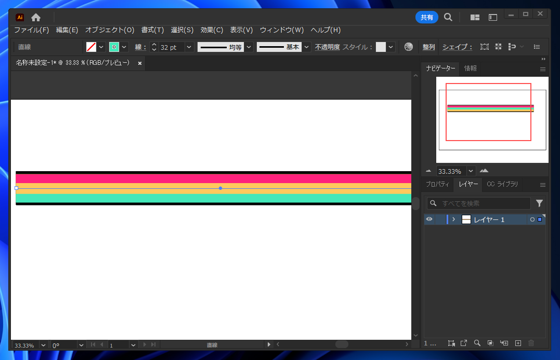Image resolution: width=560 pixels, height=360 pixels.
Task: Click the 共有 share button
Action: coord(427,17)
